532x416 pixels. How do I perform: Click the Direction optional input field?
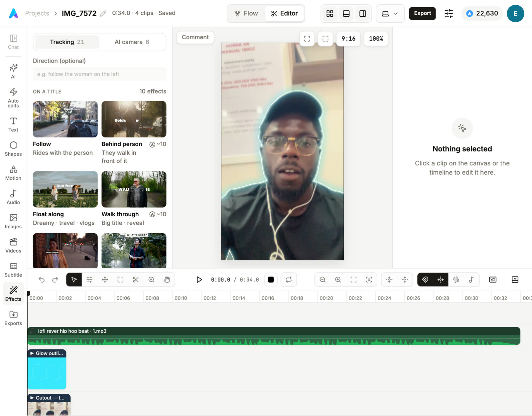click(x=99, y=74)
